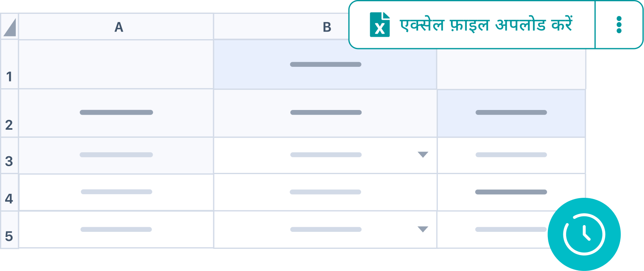
Task: Click empty cell A1
Action: (116, 64)
